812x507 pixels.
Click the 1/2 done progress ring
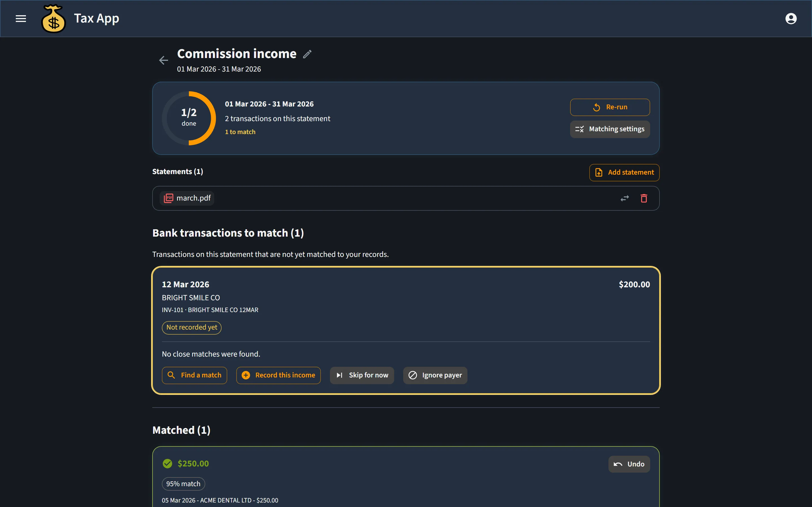[x=189, y=118]
